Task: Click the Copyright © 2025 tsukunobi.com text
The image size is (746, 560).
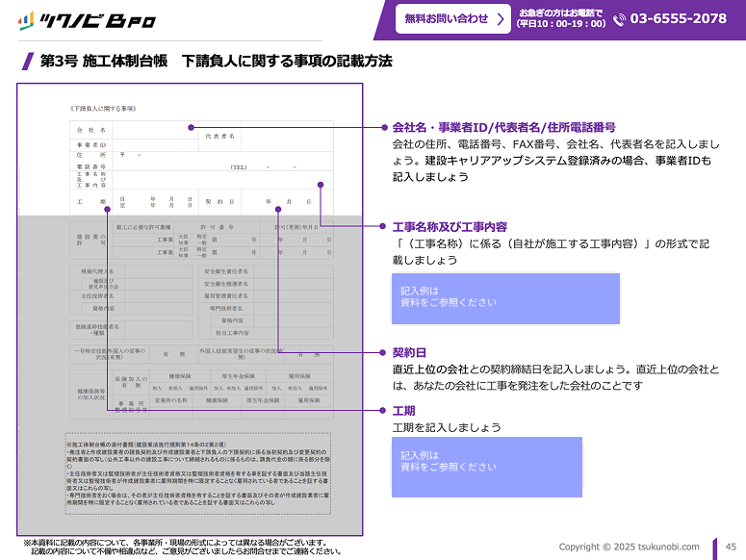Action: [629, 547]
